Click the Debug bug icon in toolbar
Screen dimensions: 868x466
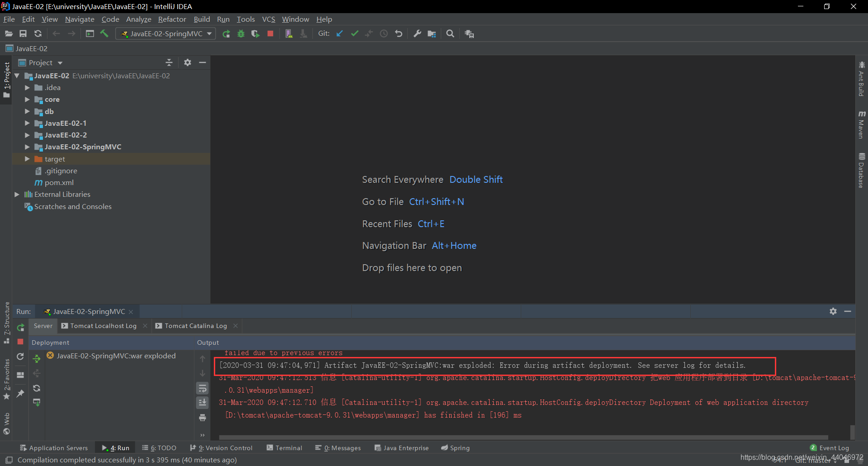[x=241, y=33]
